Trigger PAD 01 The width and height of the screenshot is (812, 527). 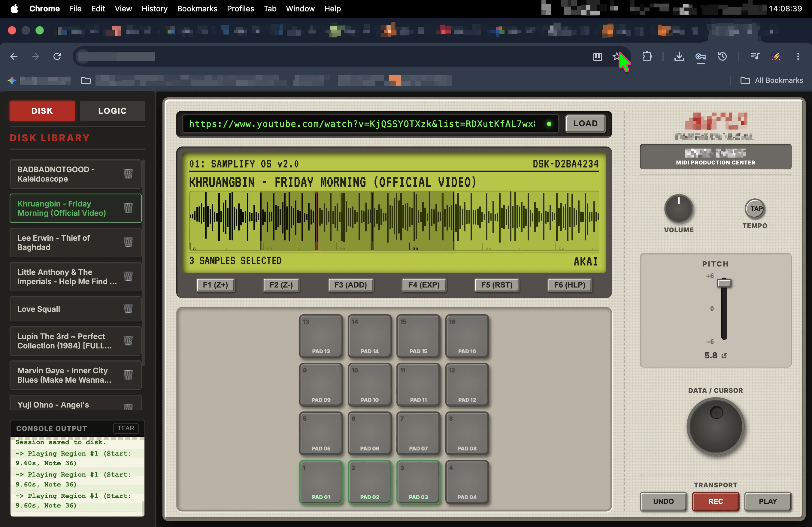(x=321, y=482)
